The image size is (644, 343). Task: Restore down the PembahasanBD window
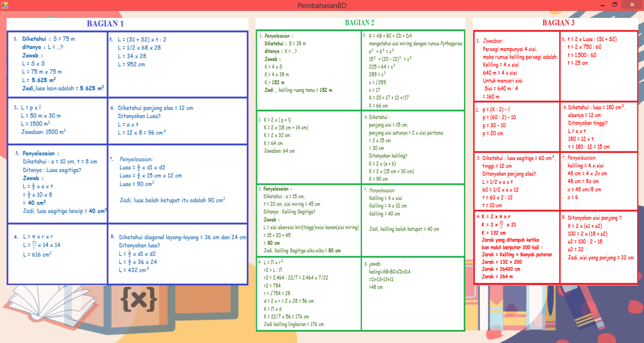(x=614, y=5)
